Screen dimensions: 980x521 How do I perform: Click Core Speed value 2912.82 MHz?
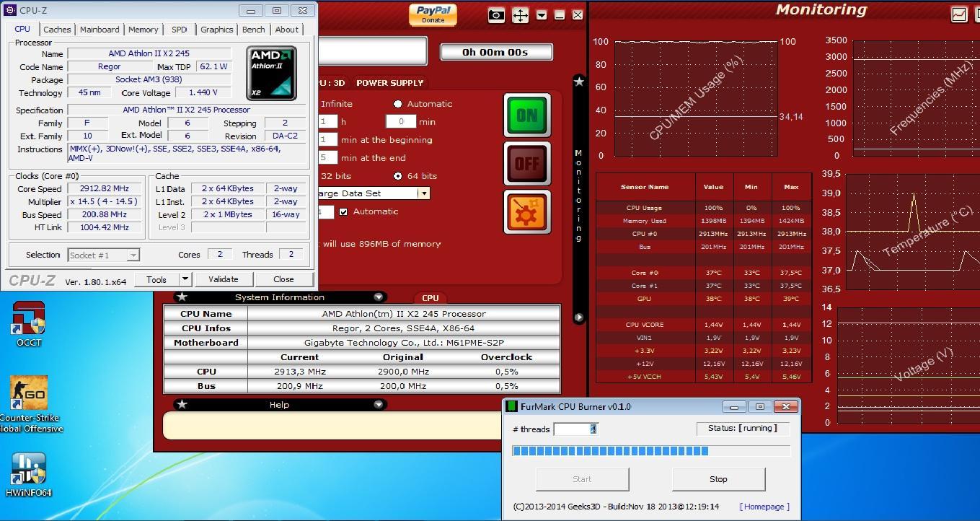pos(103,188)
